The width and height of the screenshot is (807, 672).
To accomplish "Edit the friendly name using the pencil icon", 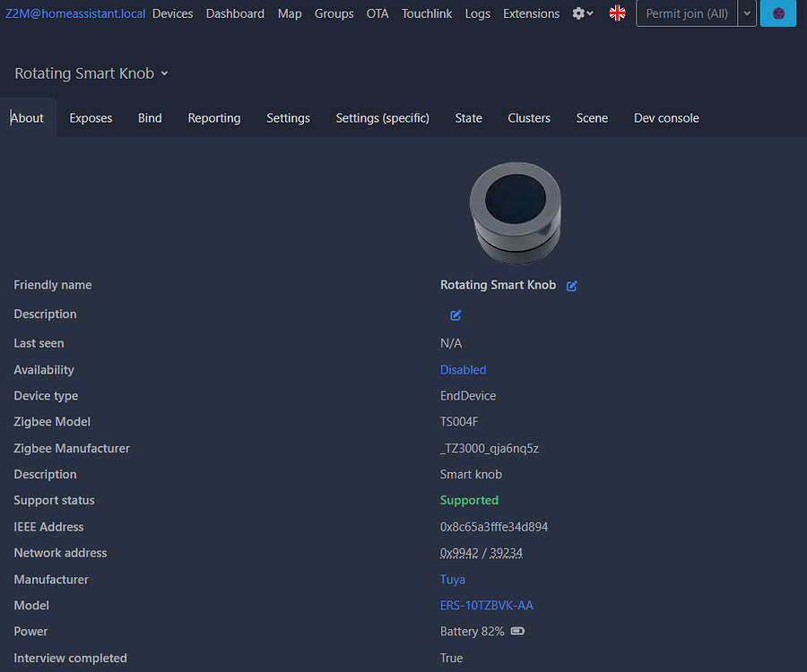I will pos(571,285).
